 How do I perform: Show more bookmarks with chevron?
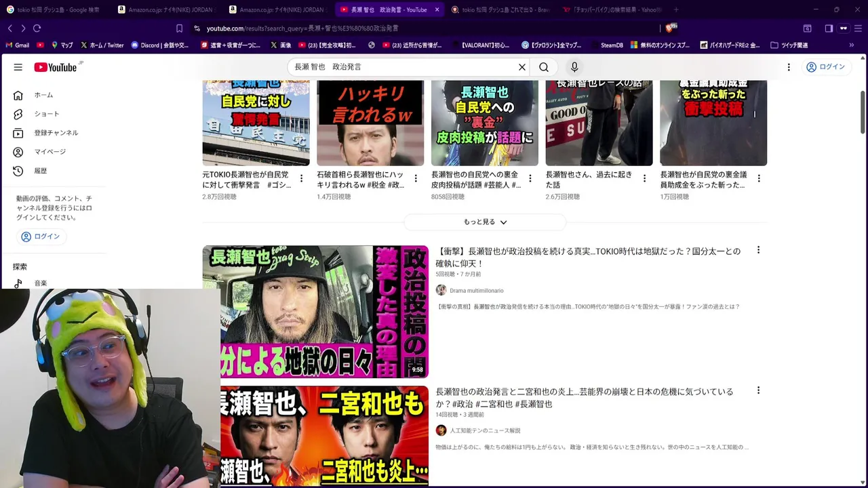[852, 45]
